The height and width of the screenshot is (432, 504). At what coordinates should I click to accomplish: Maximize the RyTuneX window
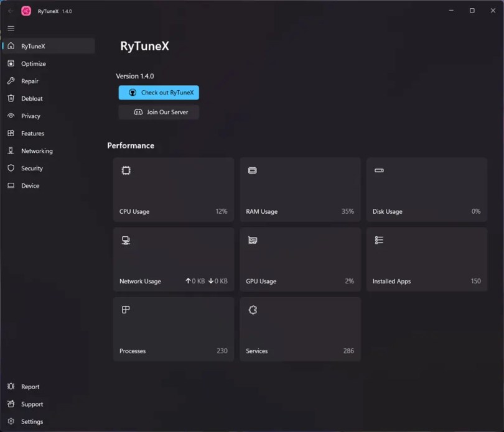(x=472, y=11)
